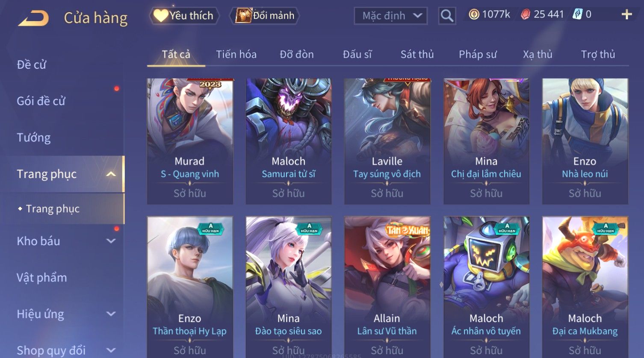Open Gói đề cử in sidebar

click(x=41, y=101)
